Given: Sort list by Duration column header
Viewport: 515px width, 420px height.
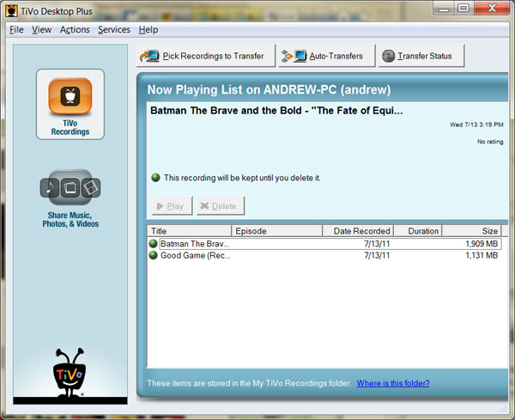Looking at the screenshot, I should 418,231.
